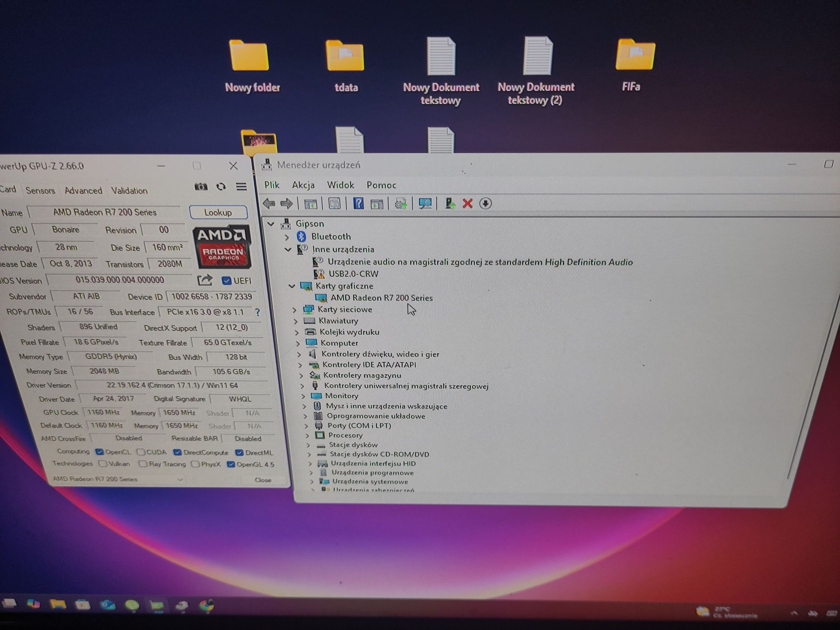
Task: Open Nowy Dokument tekstowy (2) file
Action: [x=536, y=71]
